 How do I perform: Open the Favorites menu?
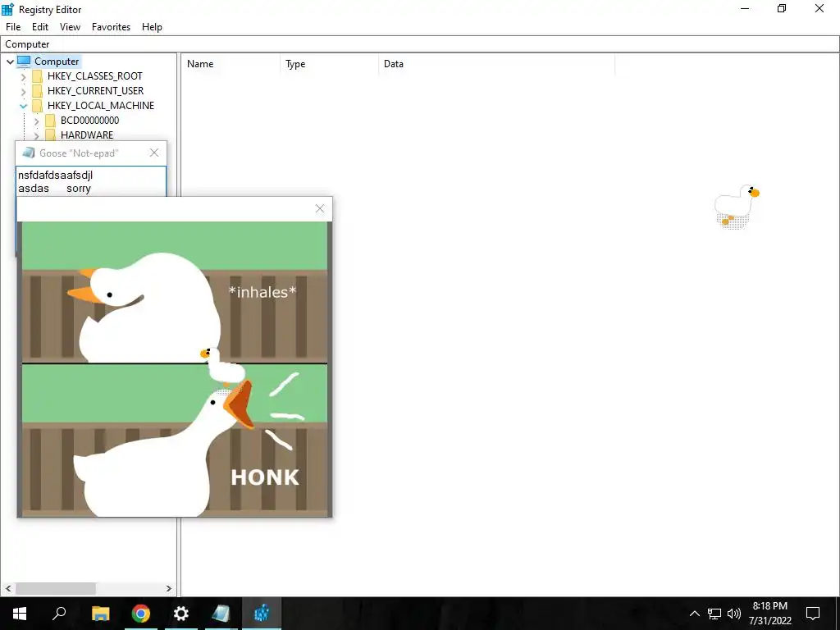pos(111,27)
